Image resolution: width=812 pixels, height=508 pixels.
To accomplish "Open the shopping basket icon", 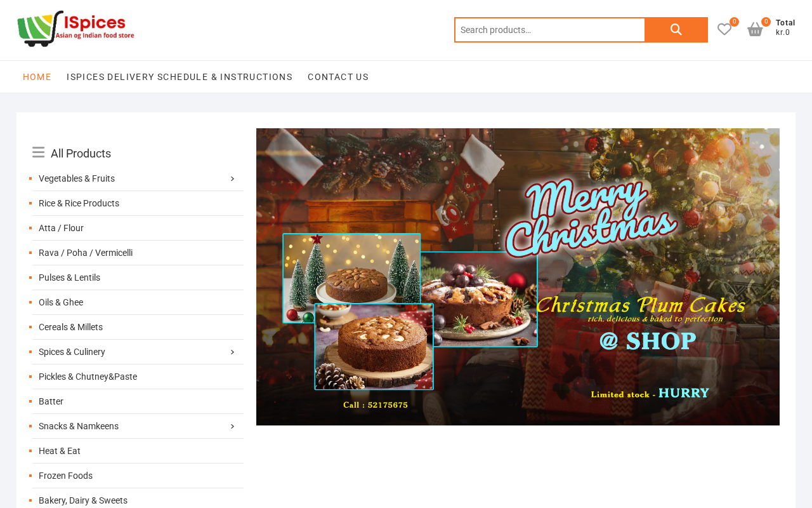I will tap(755, 29).
